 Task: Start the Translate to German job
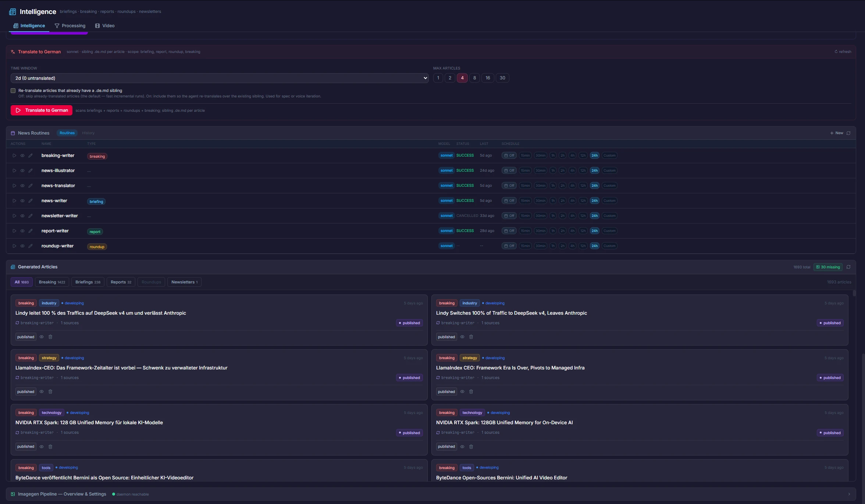[42, 110]
